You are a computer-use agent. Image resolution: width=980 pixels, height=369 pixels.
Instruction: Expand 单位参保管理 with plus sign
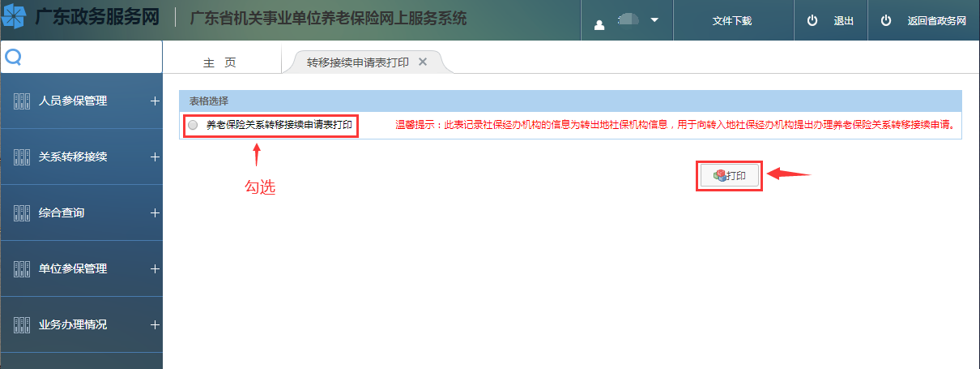click(155, 269)
